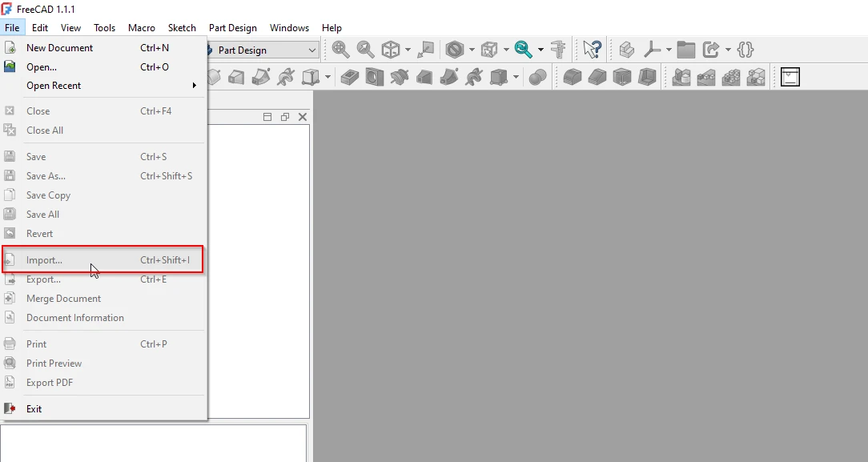Open the Make Link dropdown arrow
Viewport: 868px width, 462px height.
pyautogui.click(x=728, y=50)
